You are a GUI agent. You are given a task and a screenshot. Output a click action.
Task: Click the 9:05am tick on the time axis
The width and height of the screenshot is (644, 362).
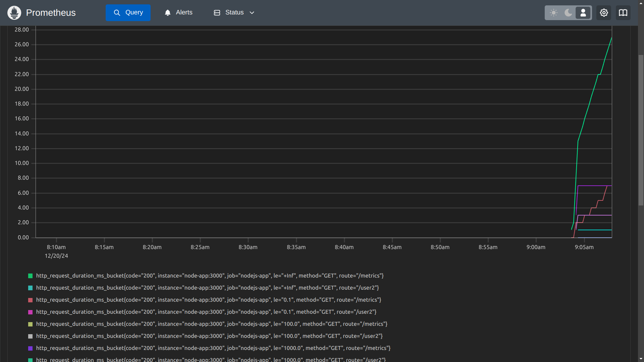click(x=584, y=247)
